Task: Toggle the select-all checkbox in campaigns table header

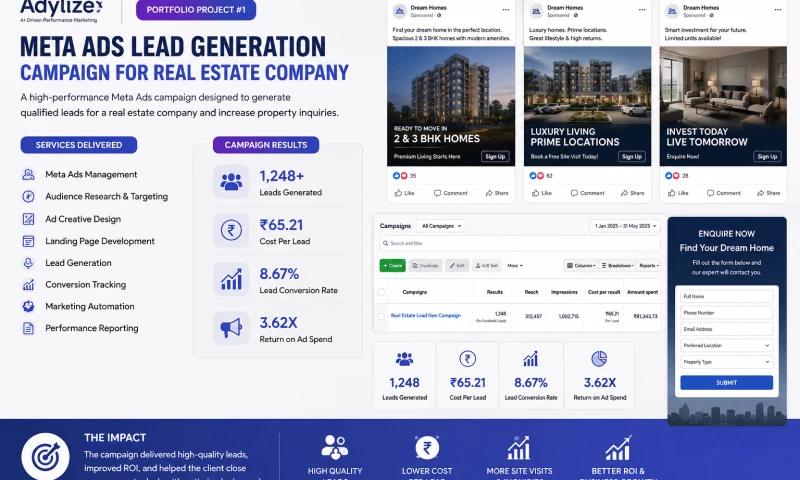Action: pos(381,292)
